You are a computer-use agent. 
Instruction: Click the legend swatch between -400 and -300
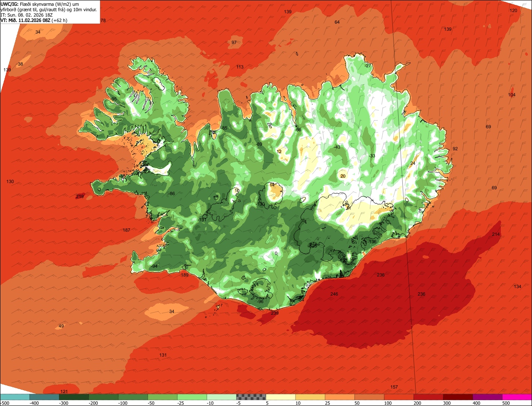pyautogui.click(x=44, y=397)
